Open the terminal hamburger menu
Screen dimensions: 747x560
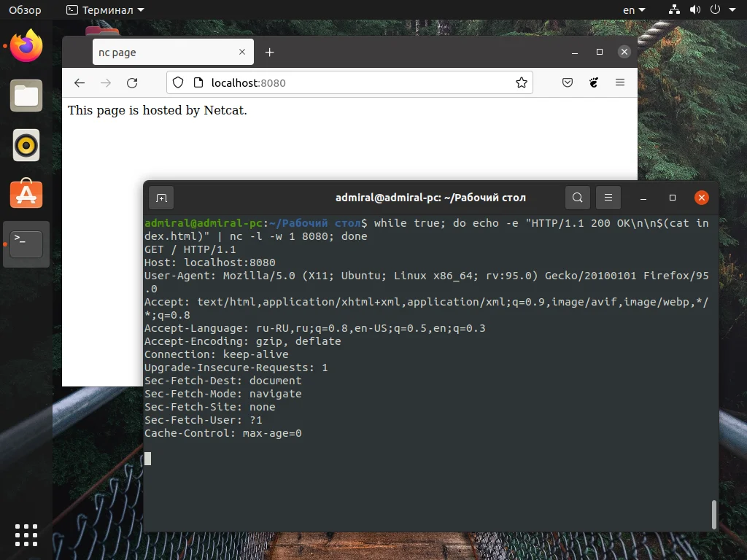(608, 198)
